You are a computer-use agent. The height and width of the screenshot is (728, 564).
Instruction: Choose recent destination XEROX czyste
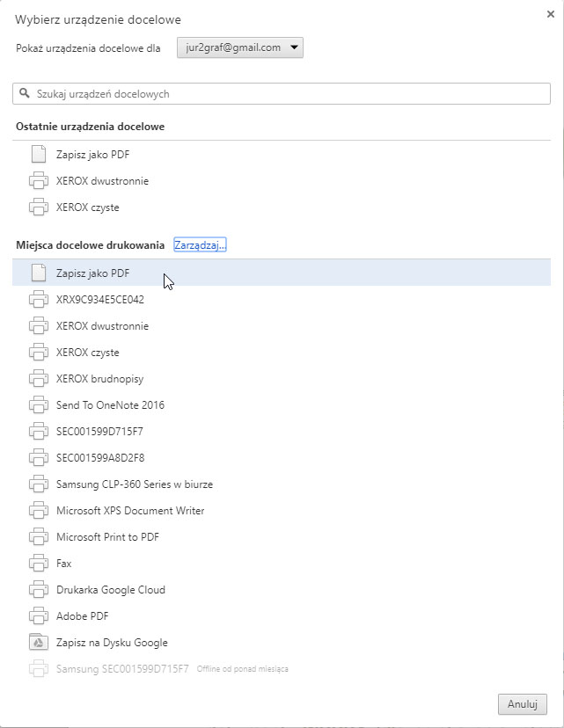pos(87,207)
